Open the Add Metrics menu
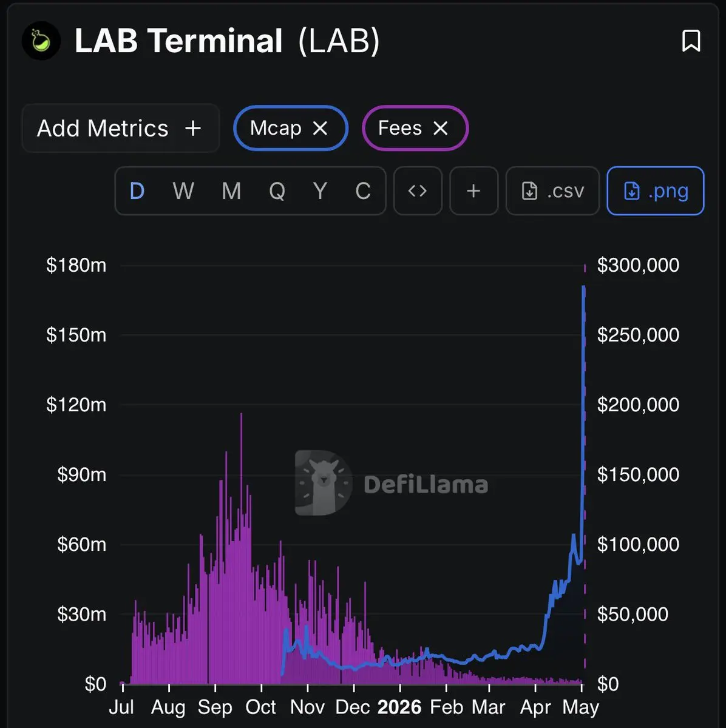The height and width of the screenshot is (728, 726). coord(120,128)
